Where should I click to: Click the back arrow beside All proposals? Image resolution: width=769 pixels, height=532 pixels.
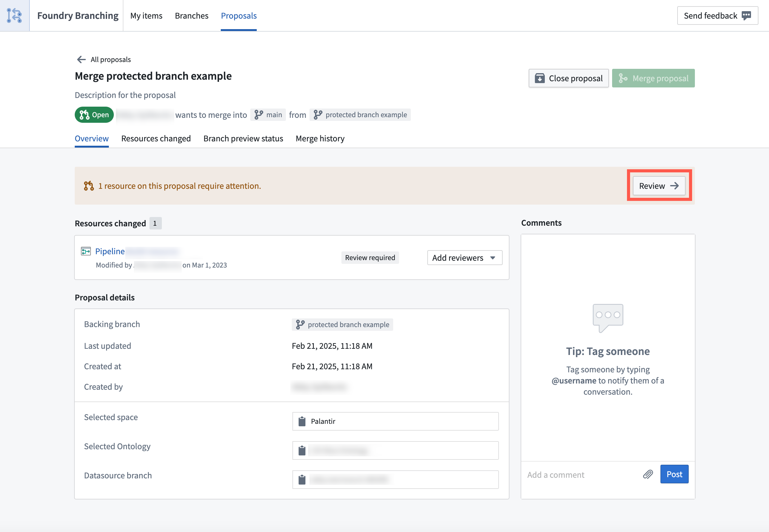click(x=81, y=60)
